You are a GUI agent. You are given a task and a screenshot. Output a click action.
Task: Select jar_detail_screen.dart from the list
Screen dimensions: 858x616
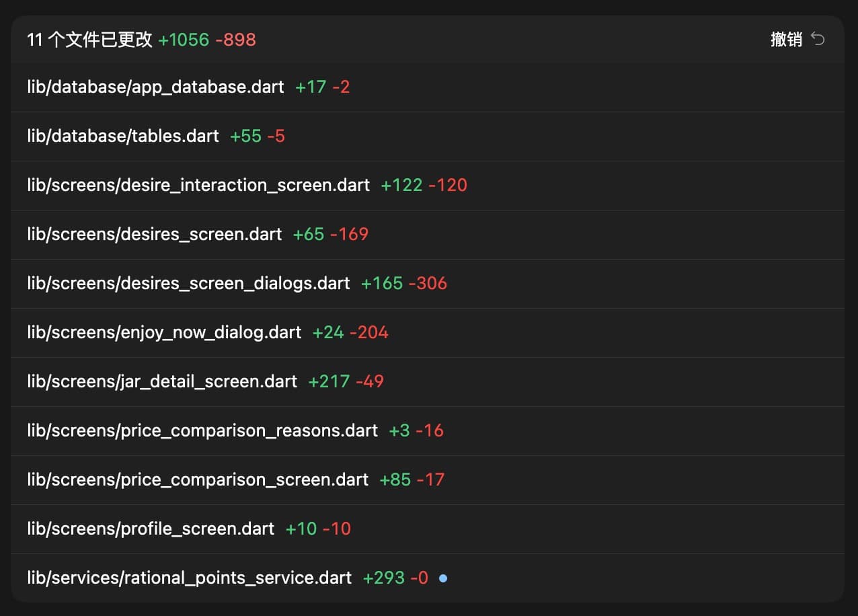point(161,381)
